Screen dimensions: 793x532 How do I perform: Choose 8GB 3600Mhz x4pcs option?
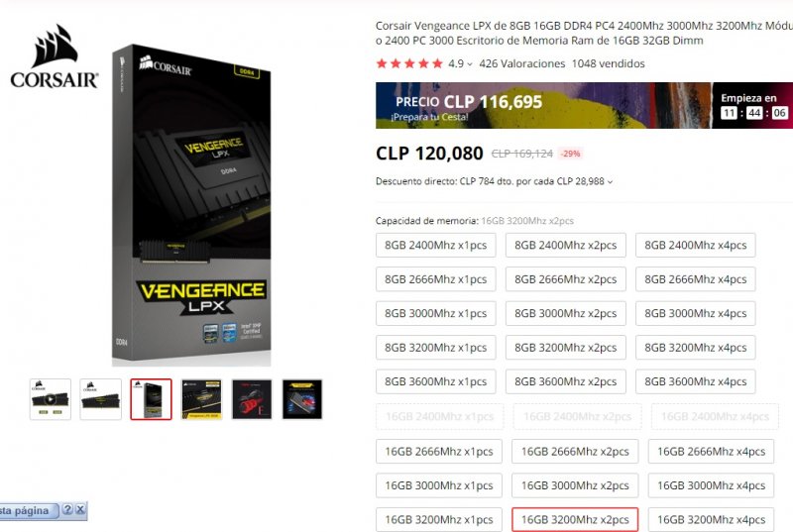pyautogui.click(x=696, y=381)
